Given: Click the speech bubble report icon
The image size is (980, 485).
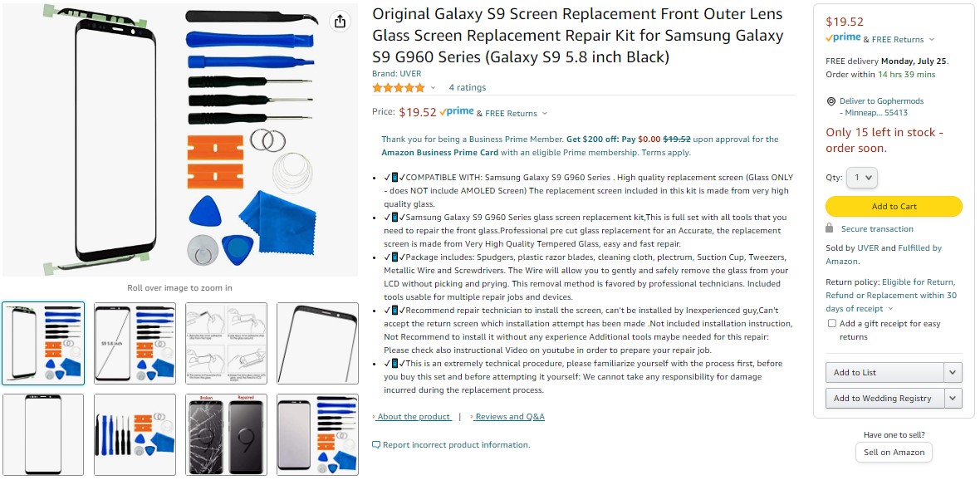Looking at the screenshot, I should pyautogui.click(x=375, y=445).
